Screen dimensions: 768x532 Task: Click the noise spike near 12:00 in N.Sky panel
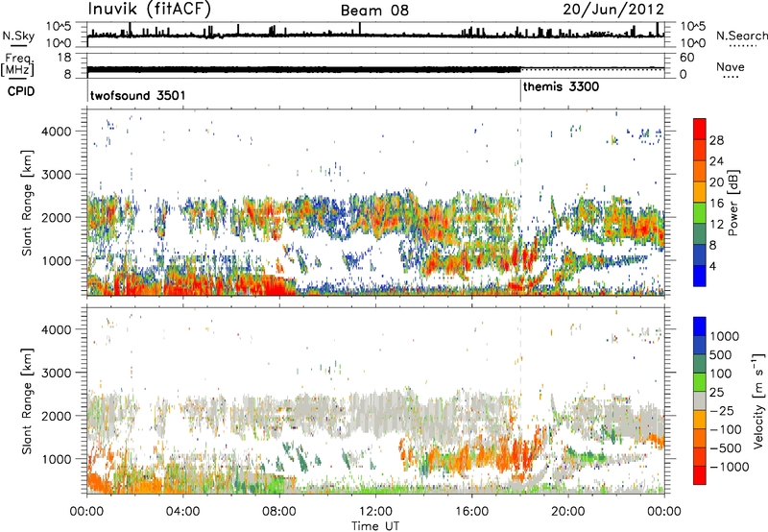point(360,29)
